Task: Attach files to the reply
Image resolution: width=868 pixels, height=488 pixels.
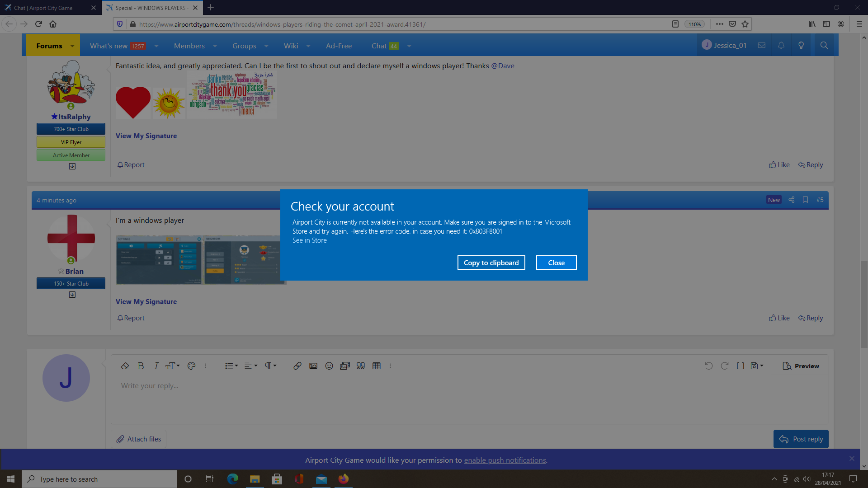Action: tap(139, 439)
